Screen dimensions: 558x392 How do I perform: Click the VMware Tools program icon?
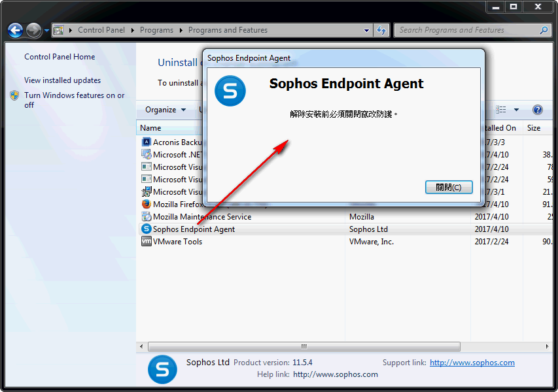tap(147, 241)
